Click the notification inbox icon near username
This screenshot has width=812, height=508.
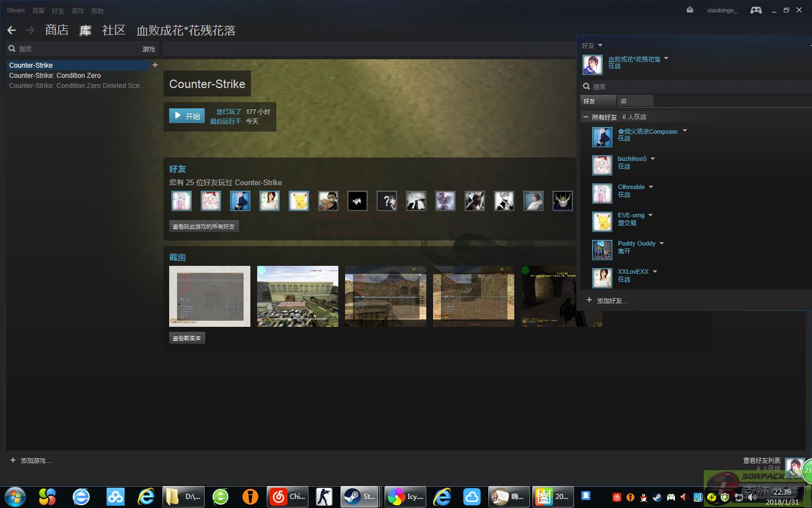tap(690, 10)
